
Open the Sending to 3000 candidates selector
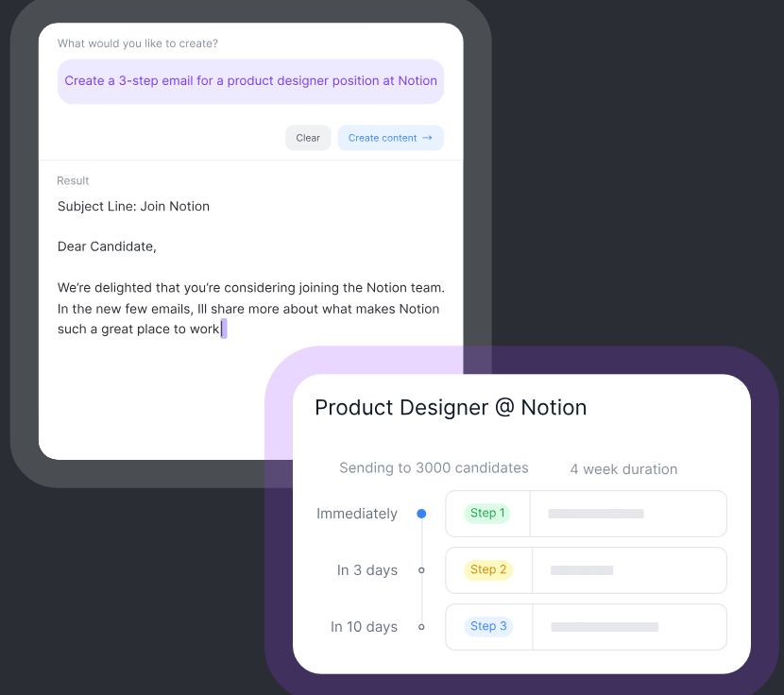[434, 467]
